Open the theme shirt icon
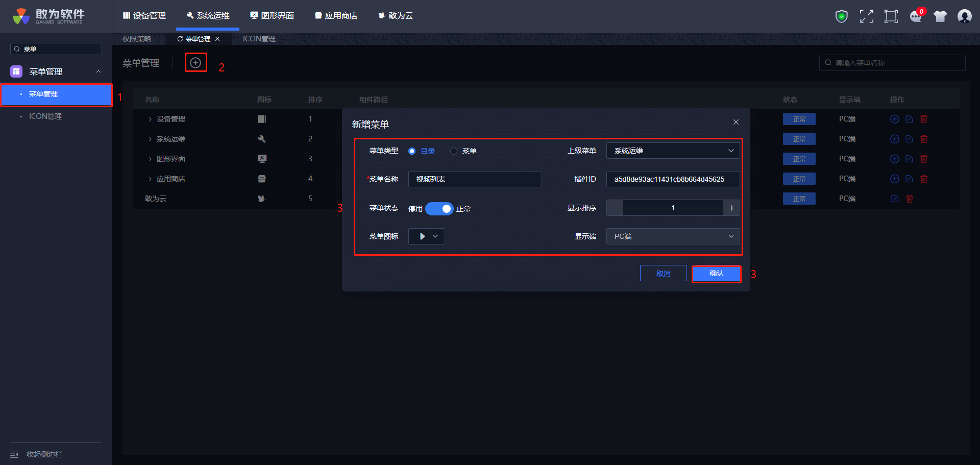This screenshot has width=980, height=465. [x=940, y=16]
